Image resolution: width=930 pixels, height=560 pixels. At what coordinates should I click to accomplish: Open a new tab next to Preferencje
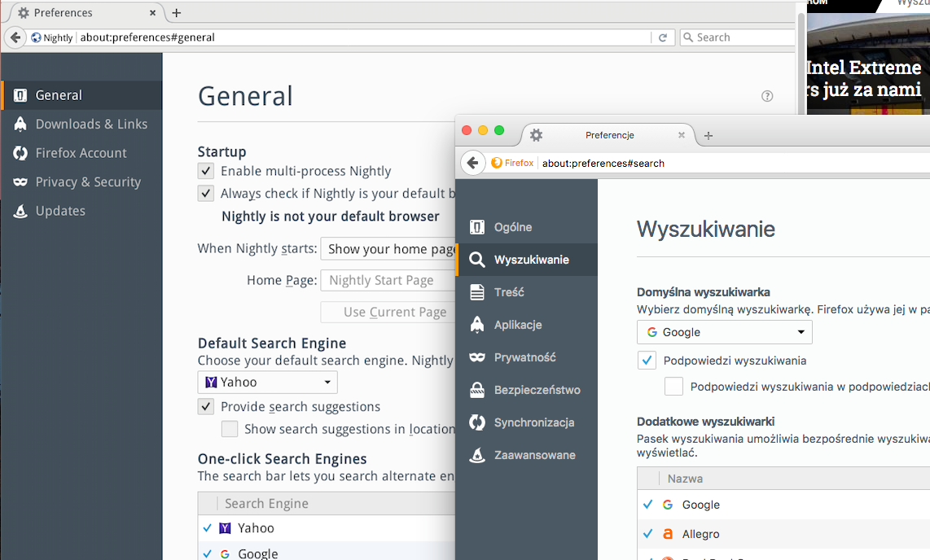pos(708,135)
